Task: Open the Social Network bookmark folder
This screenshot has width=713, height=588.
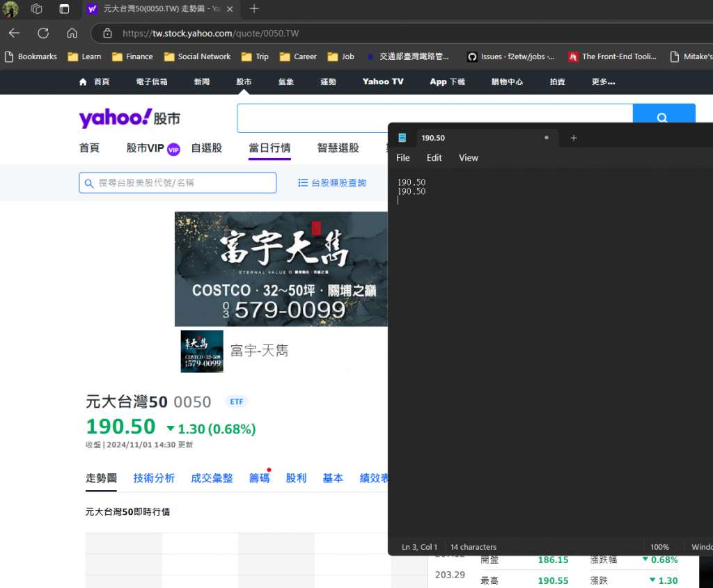Action: [197, 56]
